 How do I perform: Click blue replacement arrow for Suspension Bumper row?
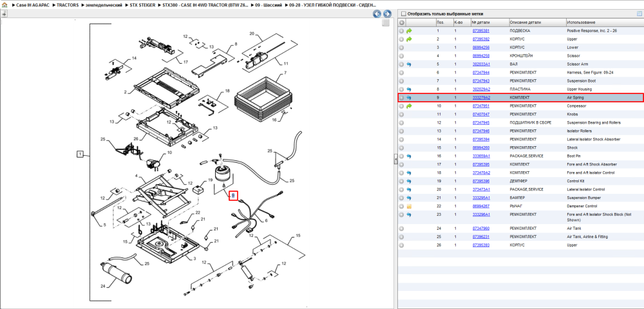pos(409,198)
